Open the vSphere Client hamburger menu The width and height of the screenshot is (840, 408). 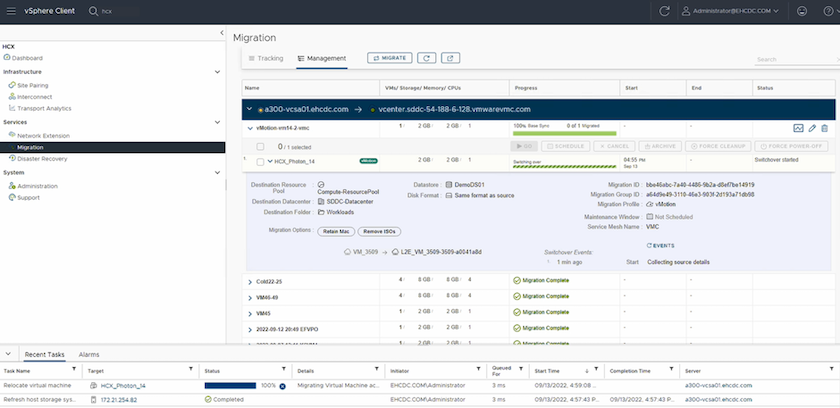pyautogui.click(x=10, y=11)
